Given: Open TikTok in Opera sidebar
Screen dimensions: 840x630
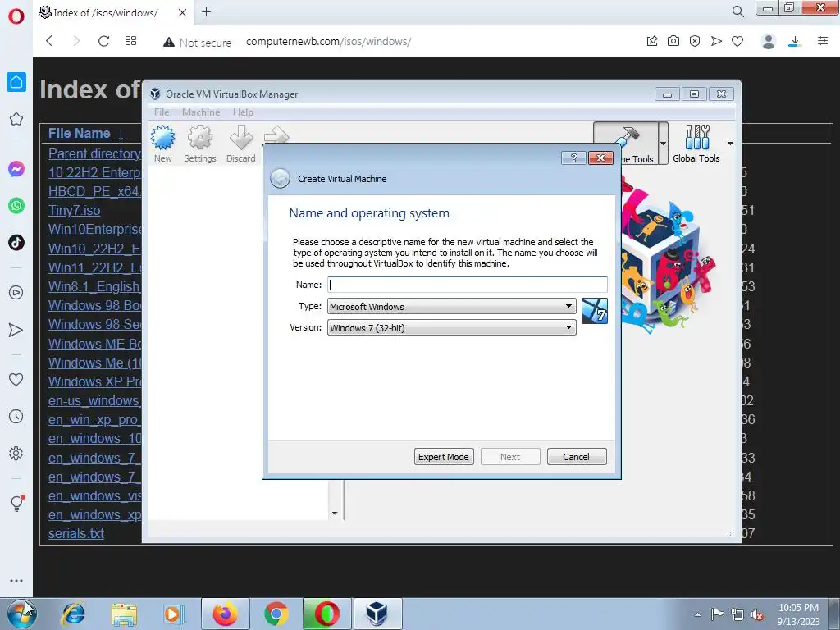Looking at the screenshot, I should pyautogui.click(x=16, y=243).
